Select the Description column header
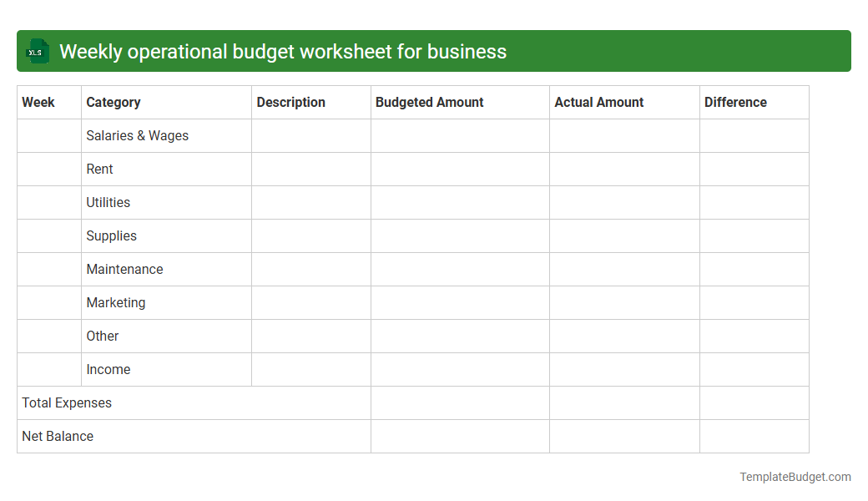 [290, 102]
